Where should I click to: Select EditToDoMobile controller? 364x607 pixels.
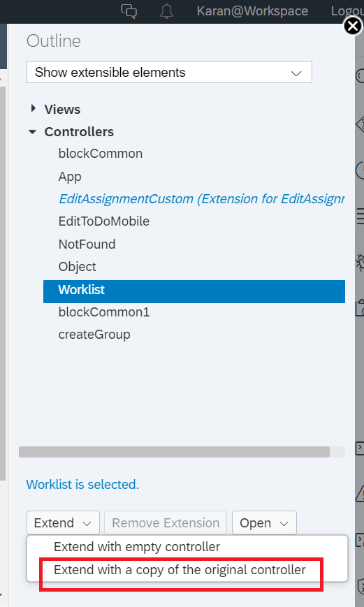(x=104, y=221)
